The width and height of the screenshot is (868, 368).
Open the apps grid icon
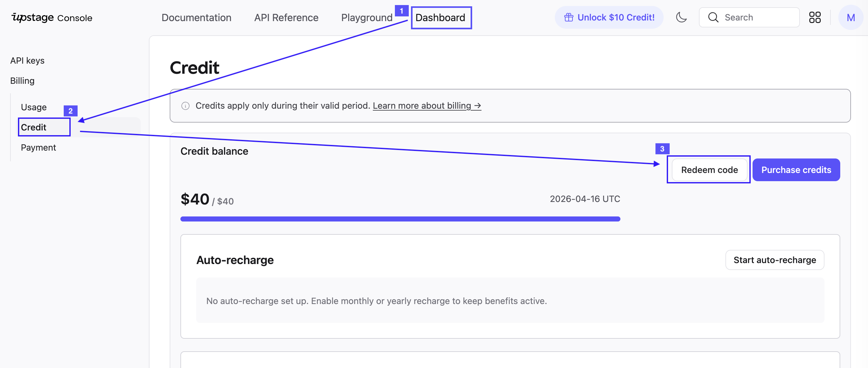[x=814, y=17]
